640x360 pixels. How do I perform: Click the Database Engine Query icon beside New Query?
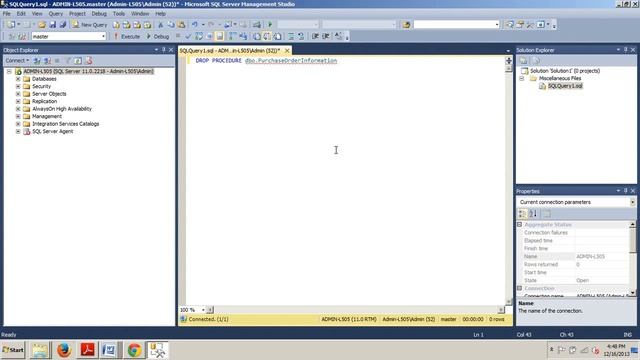(116, 25)
